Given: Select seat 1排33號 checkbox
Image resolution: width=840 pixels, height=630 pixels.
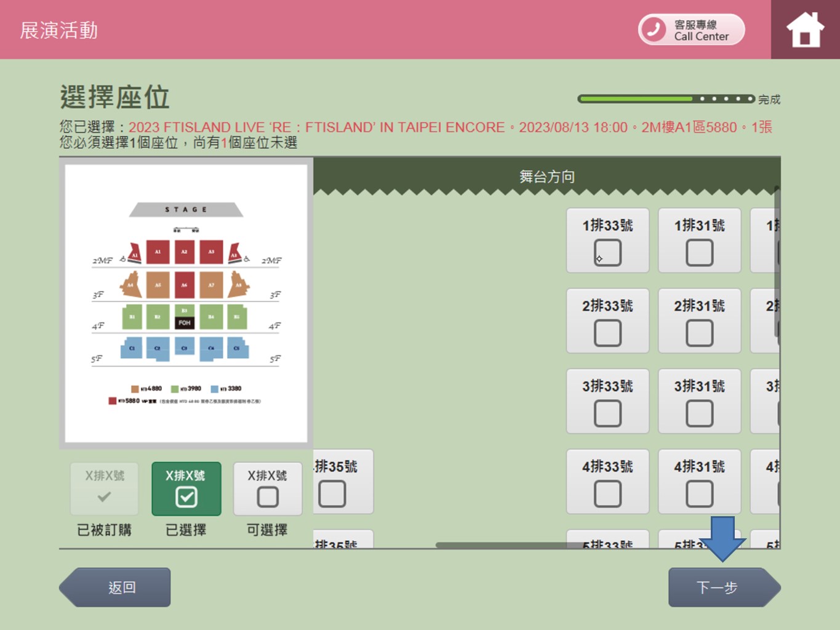Looking at the screenshot, I should click(607, 252).
